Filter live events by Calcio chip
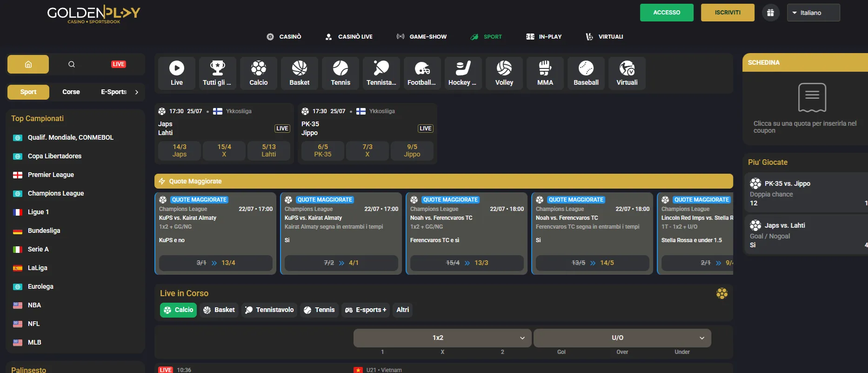The width and height of the screenshot is (868, 373). 178,310
